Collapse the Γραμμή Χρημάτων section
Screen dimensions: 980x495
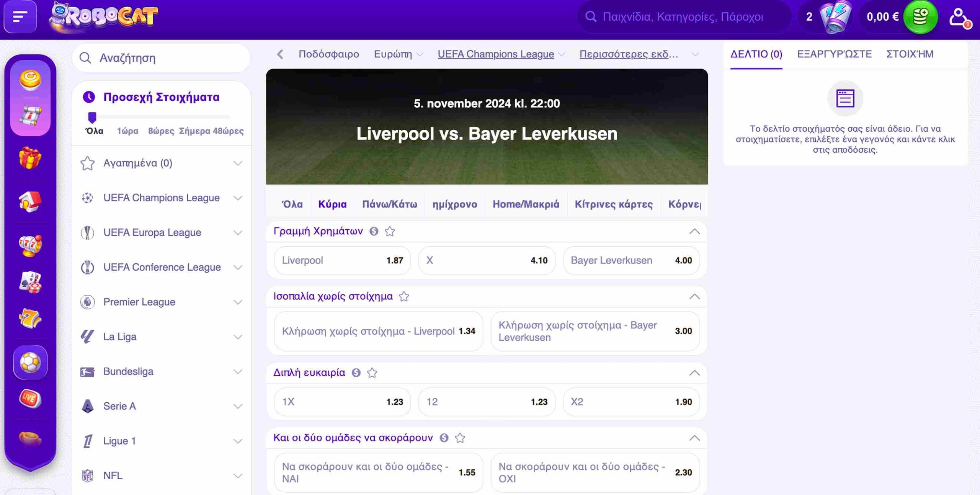[x=694, y=232]
